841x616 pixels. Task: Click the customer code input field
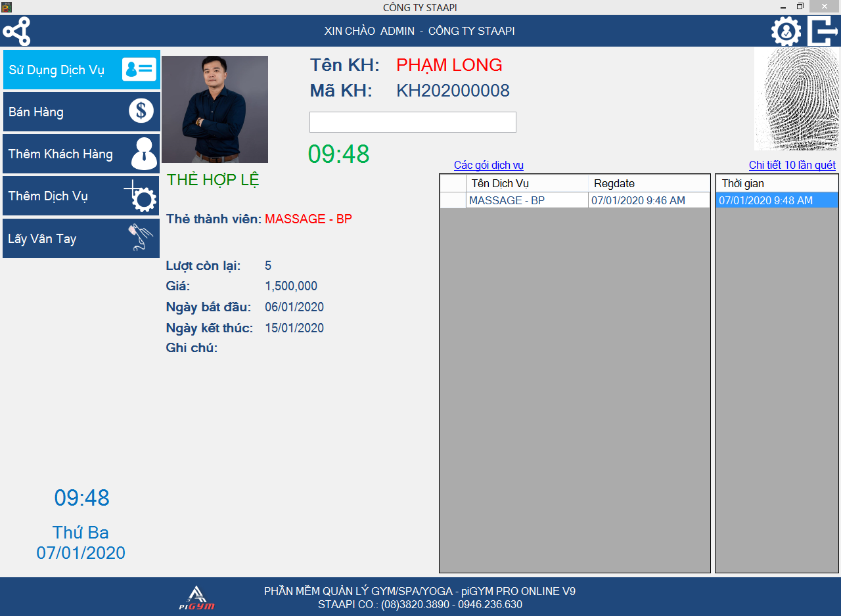413,122
